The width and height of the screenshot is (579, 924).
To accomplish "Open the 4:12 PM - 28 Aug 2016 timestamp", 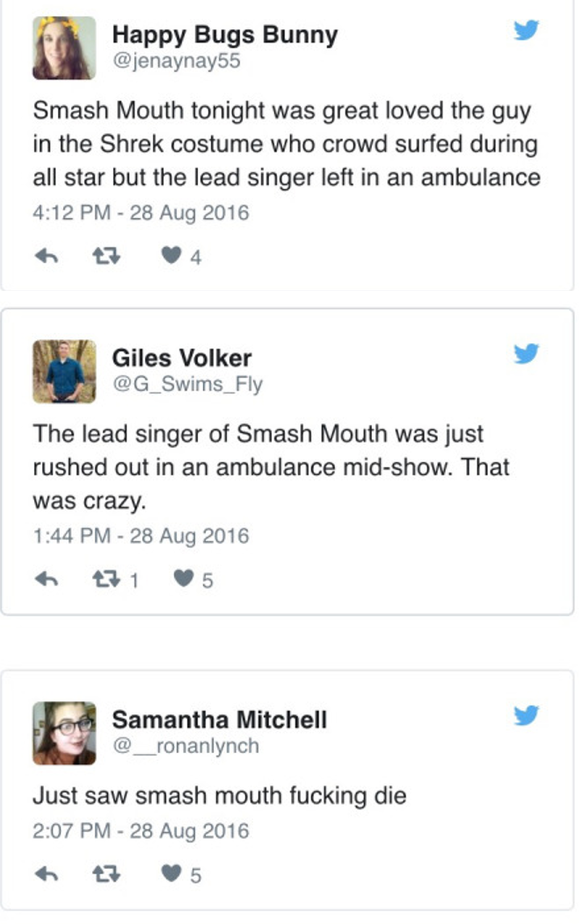I will pos(140,213).
